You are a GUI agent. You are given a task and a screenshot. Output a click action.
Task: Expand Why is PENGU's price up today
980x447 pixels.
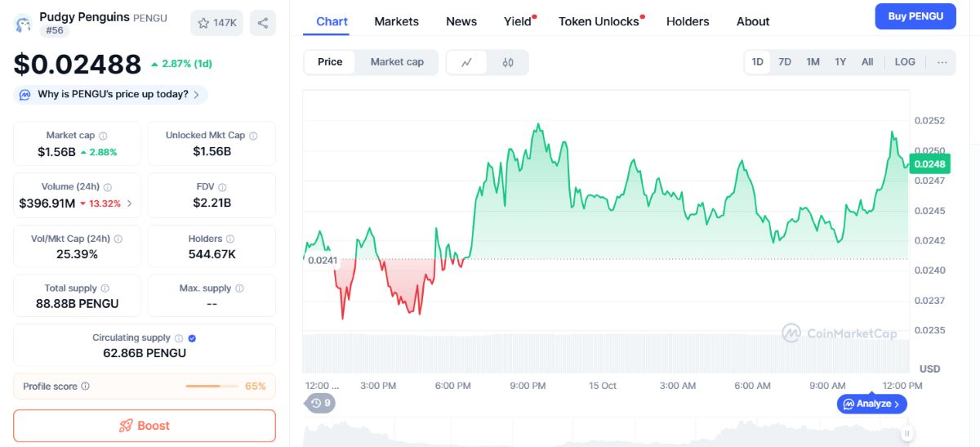(110, 95)
